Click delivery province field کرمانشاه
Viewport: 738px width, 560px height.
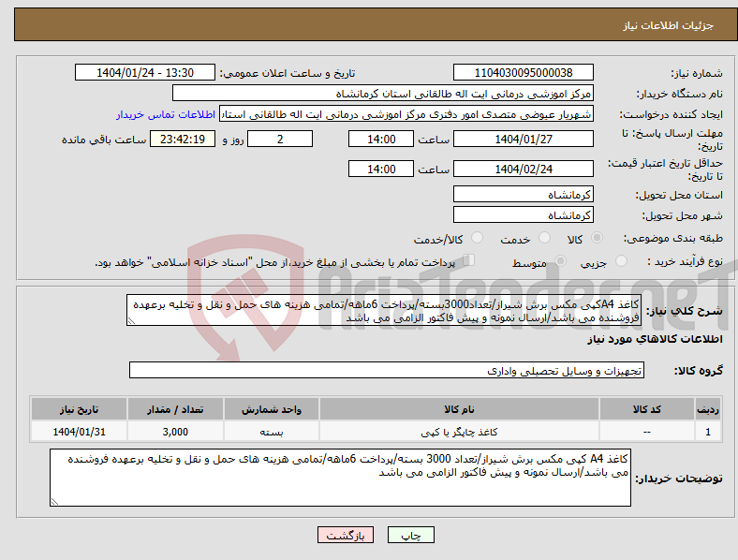point(523,195)
